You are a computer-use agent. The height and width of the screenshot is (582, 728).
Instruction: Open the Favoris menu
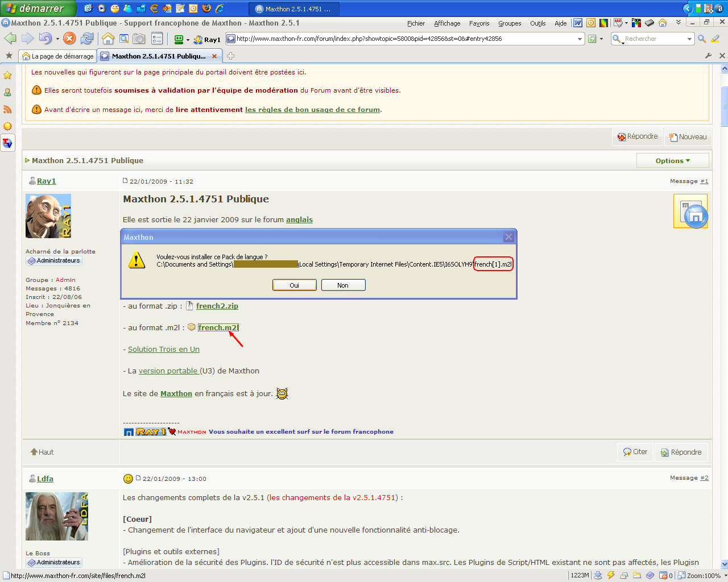[479, 23]
